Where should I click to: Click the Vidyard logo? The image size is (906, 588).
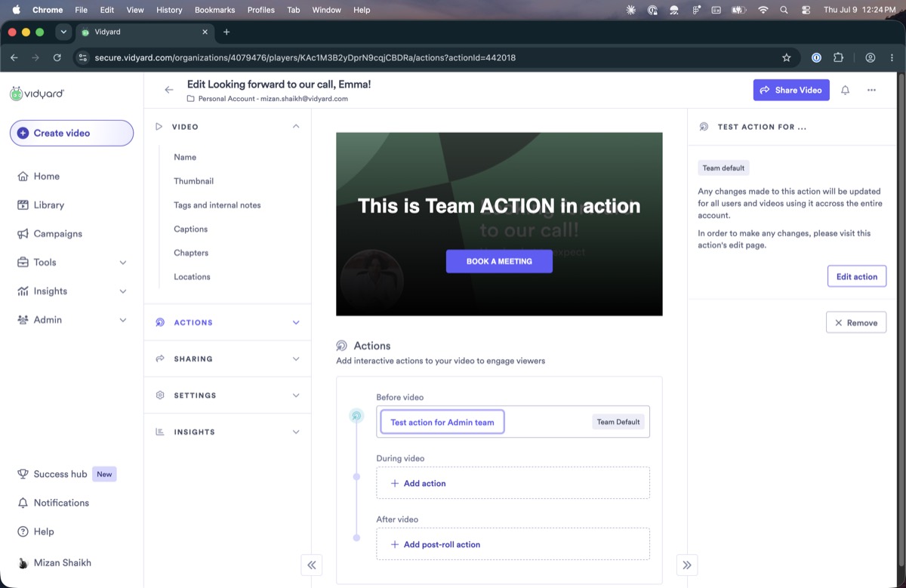tap(37, 94)
